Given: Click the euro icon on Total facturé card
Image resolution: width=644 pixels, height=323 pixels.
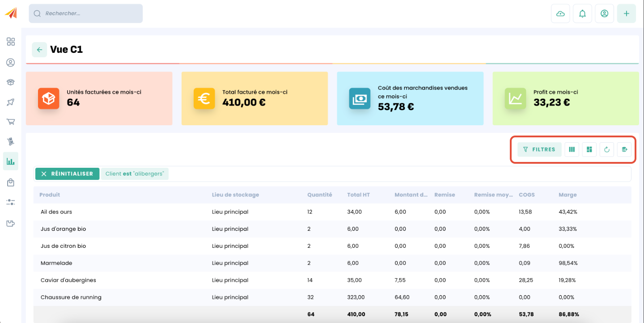Looking at the screenshot, I should [204, 98].
